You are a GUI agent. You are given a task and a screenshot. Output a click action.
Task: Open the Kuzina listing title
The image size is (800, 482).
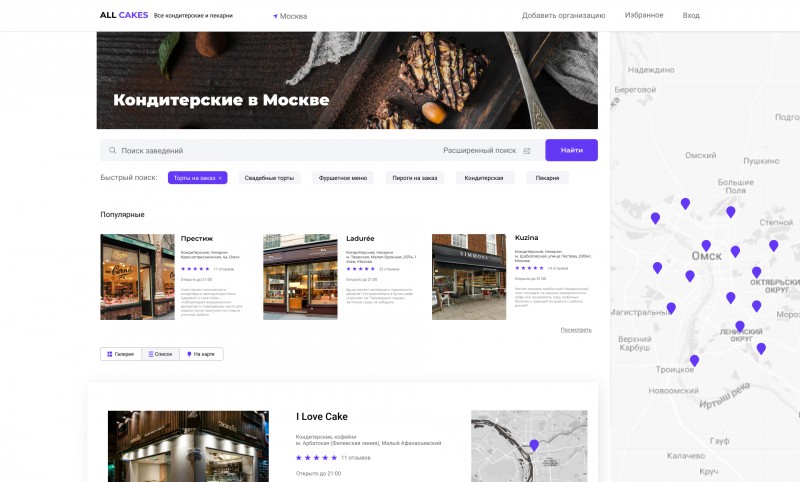click(x=527, y=238)
